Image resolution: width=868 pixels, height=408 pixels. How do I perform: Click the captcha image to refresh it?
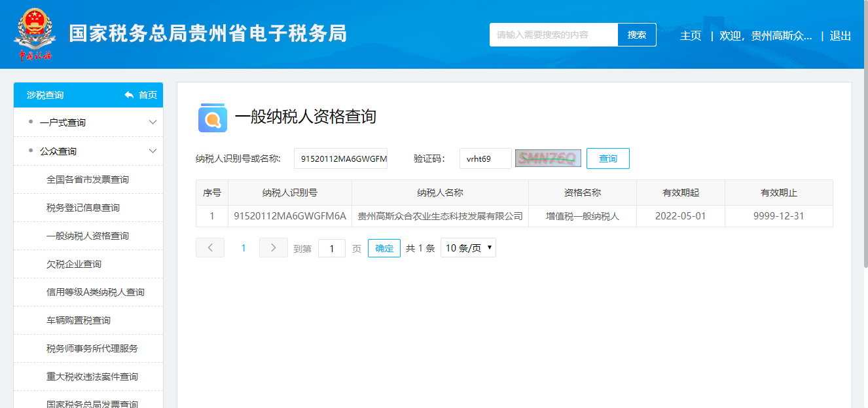(x=548, y=158)
